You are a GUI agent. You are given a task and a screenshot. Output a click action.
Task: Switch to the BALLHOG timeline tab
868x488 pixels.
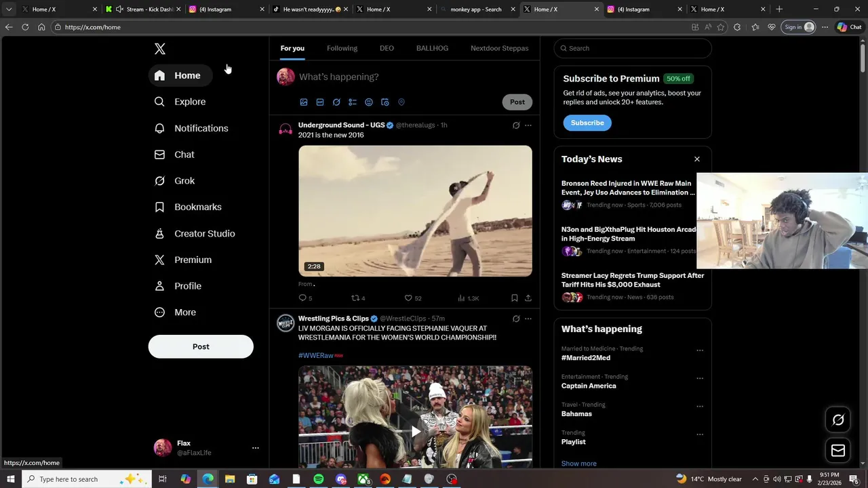point(432,48)
